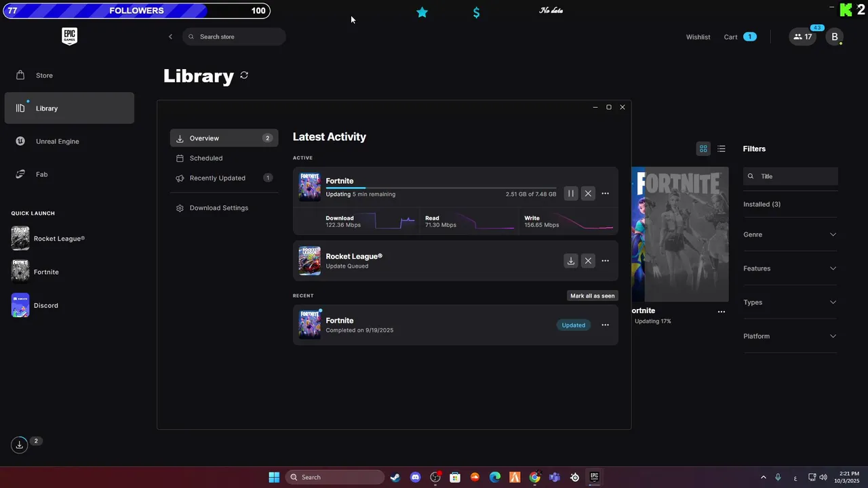Click the Windows taskbar Search box

(x=335, y=477)
